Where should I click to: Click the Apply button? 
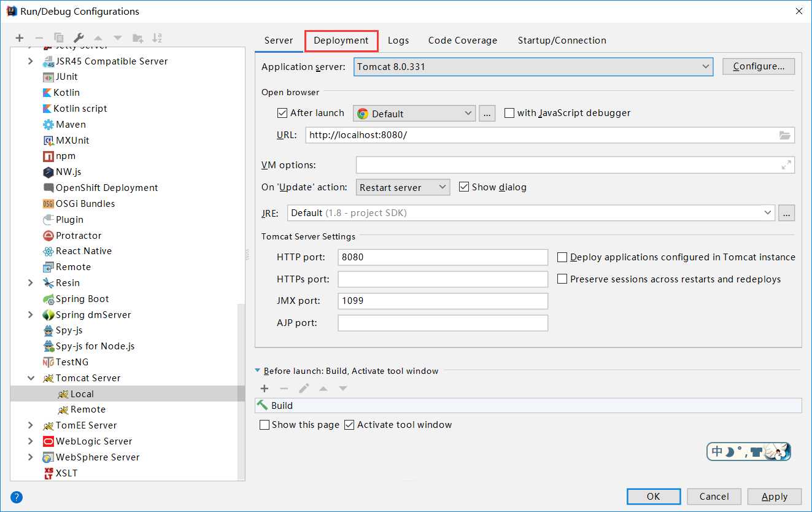coord(775,497)
